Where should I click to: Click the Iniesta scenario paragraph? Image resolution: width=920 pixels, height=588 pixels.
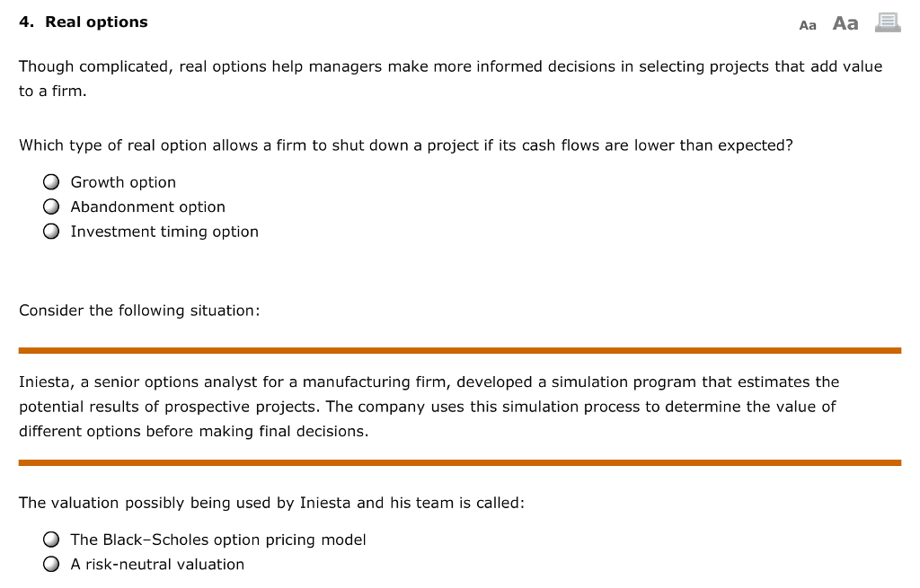click(429, 406)
